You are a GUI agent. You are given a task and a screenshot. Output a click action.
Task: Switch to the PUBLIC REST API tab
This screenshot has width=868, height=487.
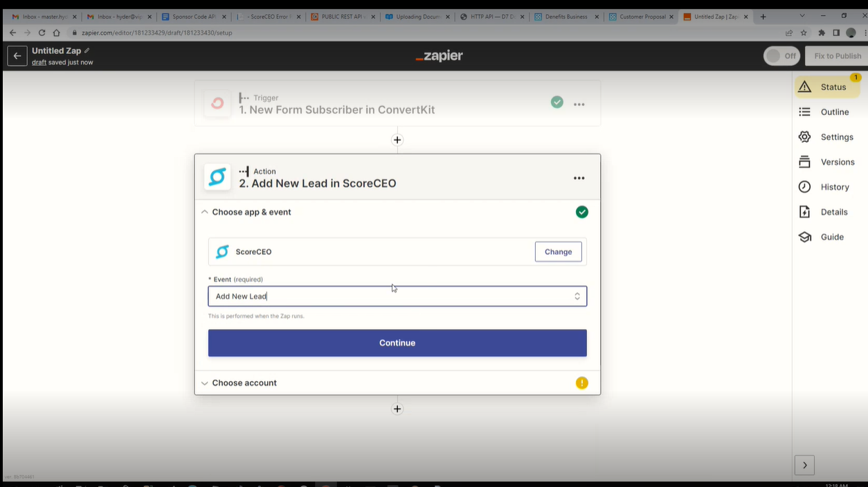pos(342,17)
